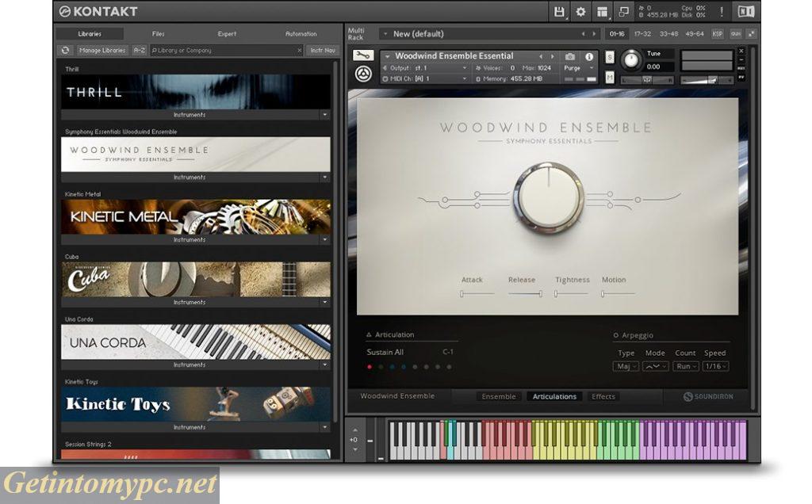Screen dimensions: 812x504
Task: Expand Cuba Instruments dropdown arrow
Action: (x=324, y=302)
